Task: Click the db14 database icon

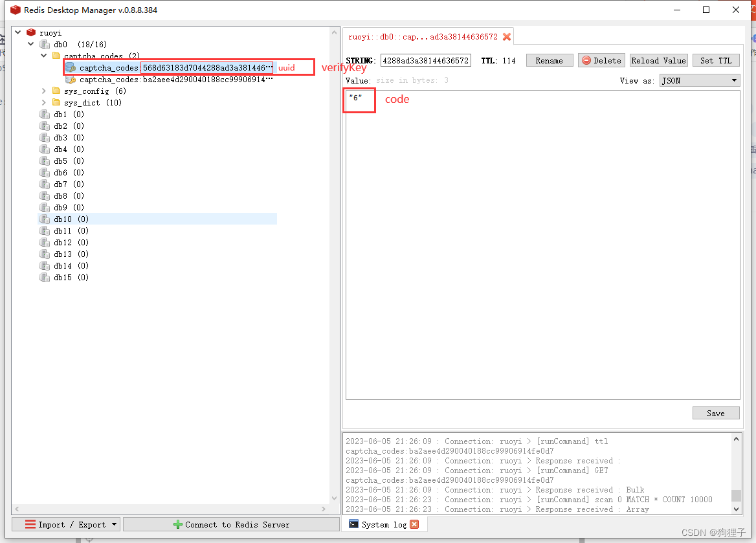Action: point(45,266)
